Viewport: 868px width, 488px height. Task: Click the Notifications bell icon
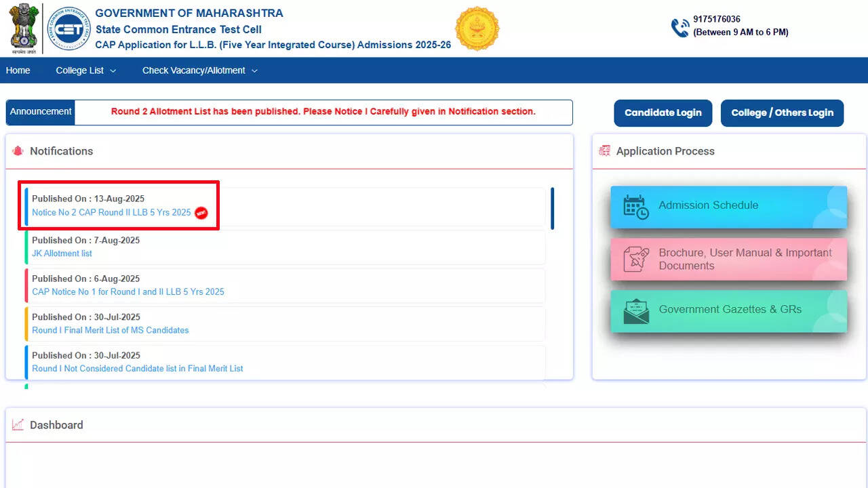pos(18,151)
